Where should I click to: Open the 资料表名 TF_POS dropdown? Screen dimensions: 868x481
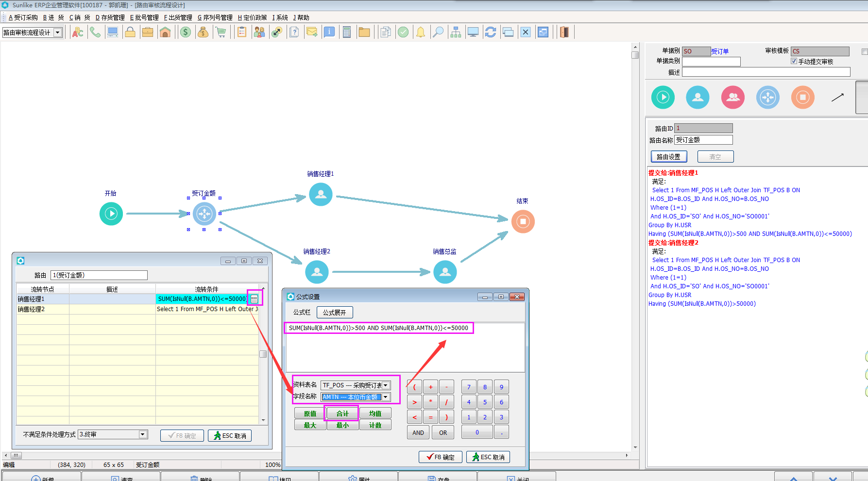pos(386,385)
